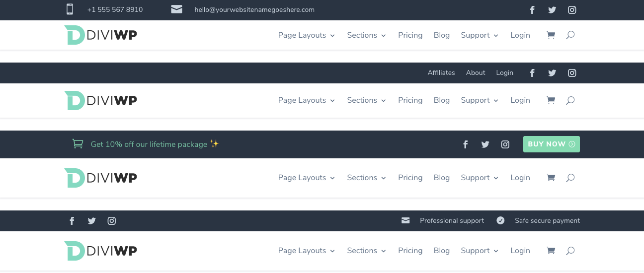
Task: Open Twitter icon beside Buy Now button
Action: pyautogui.click(x=485, y=144)
